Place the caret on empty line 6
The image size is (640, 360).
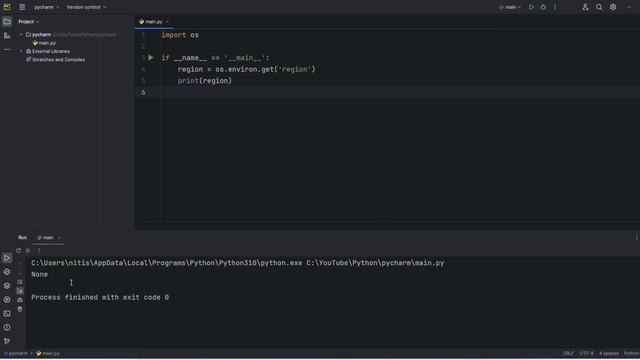click(400, 93)
